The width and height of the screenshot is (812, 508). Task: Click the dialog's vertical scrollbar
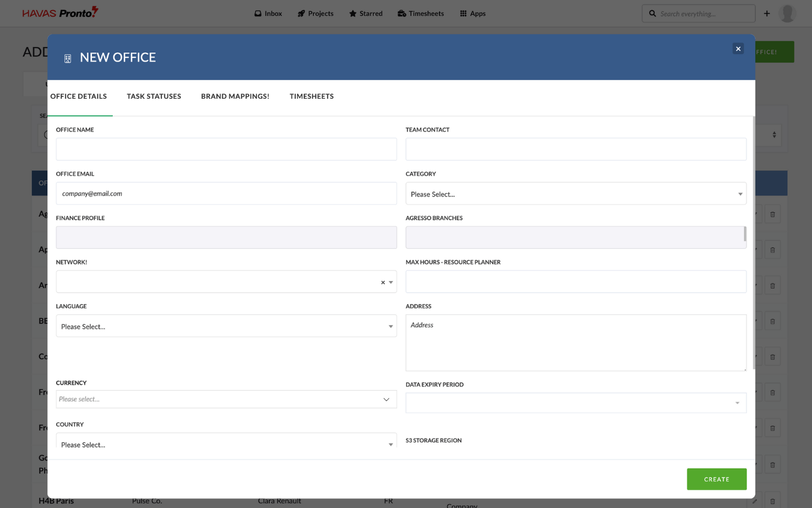754,243
